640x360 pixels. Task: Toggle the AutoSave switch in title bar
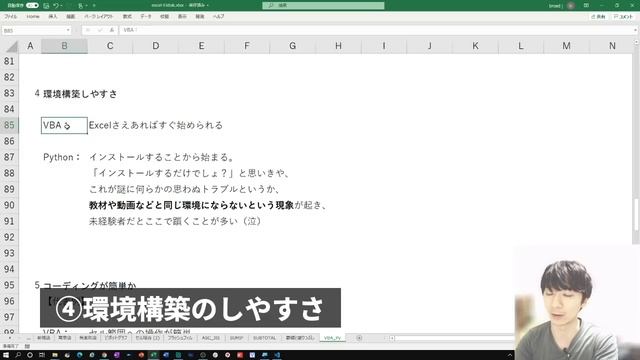32,5
